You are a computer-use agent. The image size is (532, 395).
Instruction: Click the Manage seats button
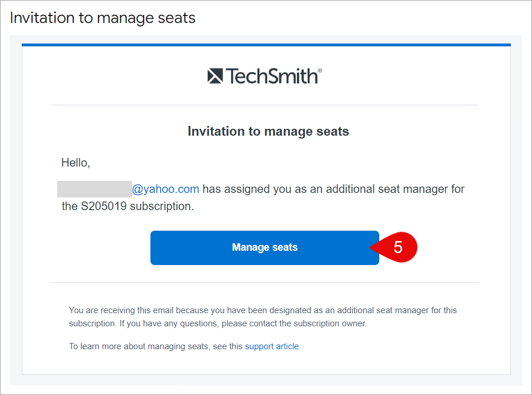264,247
